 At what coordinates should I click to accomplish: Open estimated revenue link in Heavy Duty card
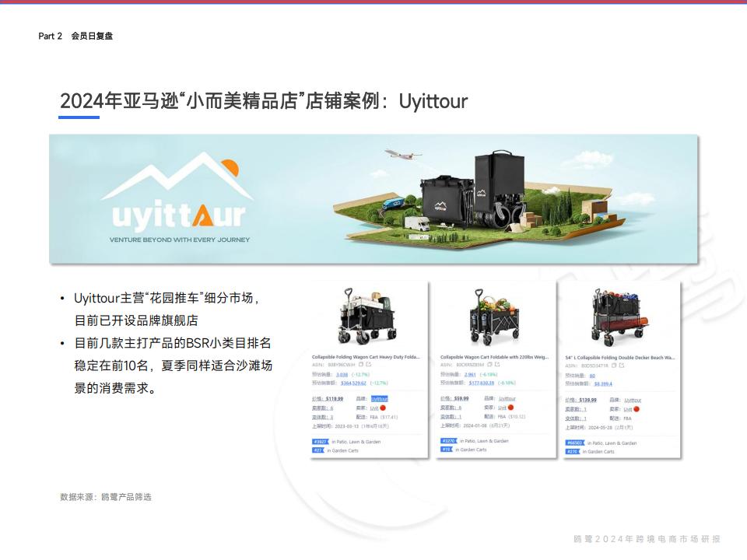(x=353, y=383)
